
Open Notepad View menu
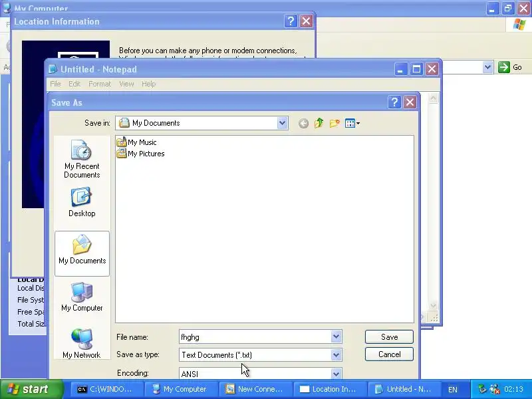coord(126,84)
